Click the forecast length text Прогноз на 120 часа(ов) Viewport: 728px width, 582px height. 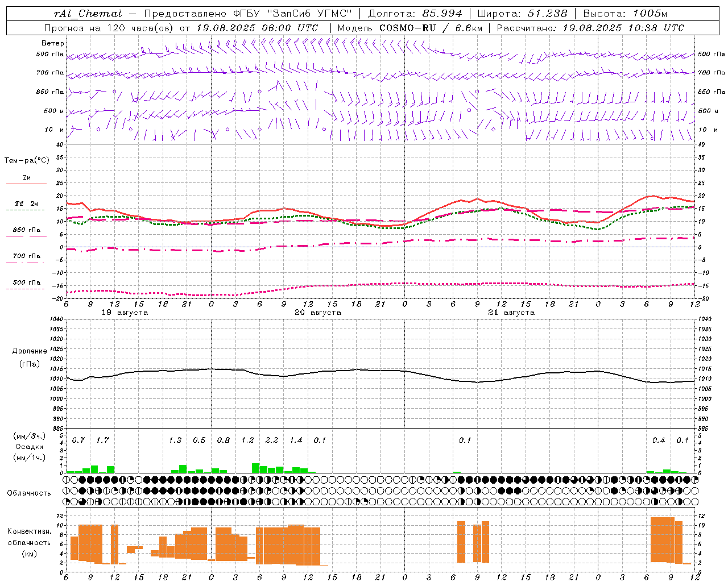click(109, 28)
